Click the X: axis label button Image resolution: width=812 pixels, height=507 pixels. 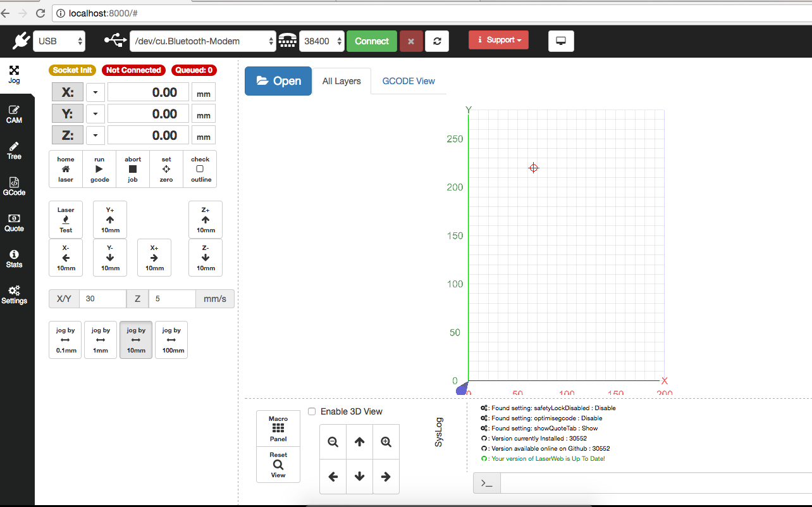[67, 92]
